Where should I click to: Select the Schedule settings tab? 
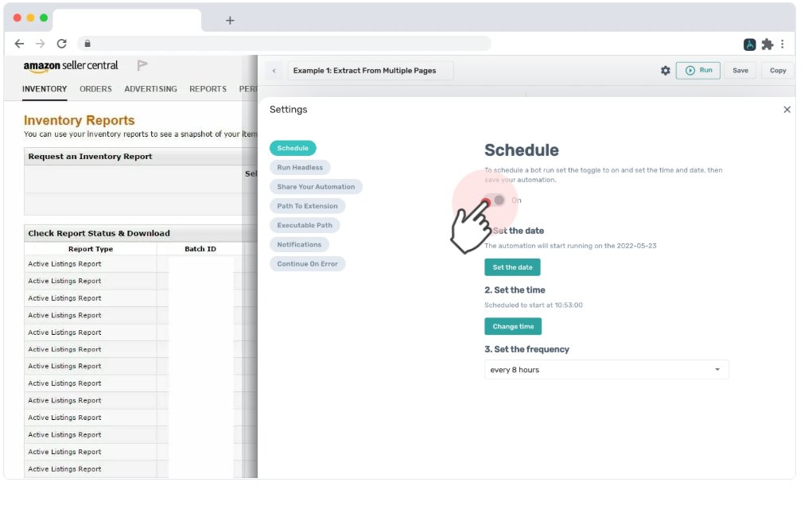coord(293,148)
